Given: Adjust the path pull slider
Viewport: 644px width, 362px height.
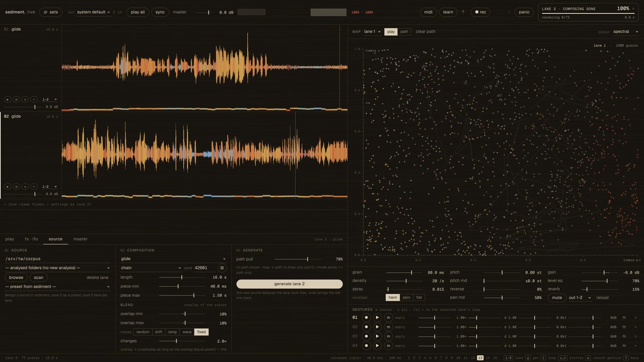Looking at the screenshot, I should [x=298, y=259].
